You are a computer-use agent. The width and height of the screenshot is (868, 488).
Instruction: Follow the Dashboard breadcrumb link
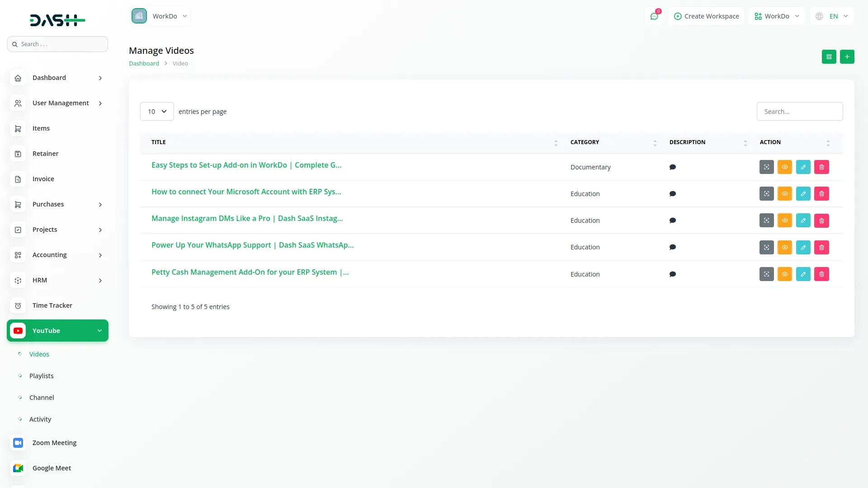[144, 63]
